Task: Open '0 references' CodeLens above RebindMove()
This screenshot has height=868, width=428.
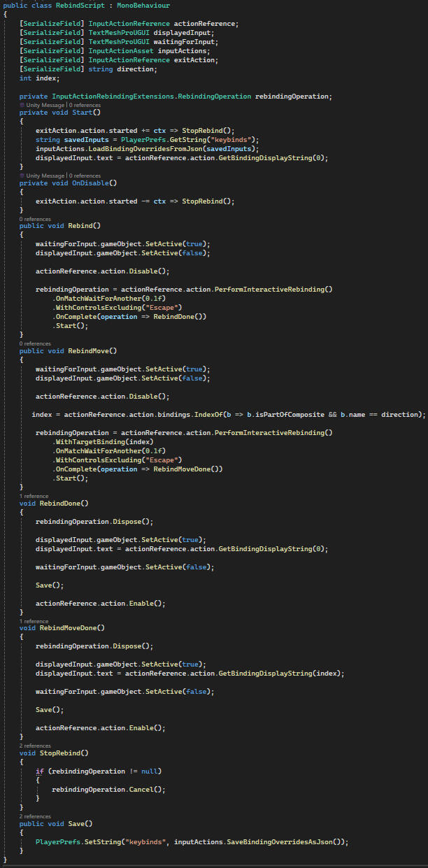Action: pos(35,343)
